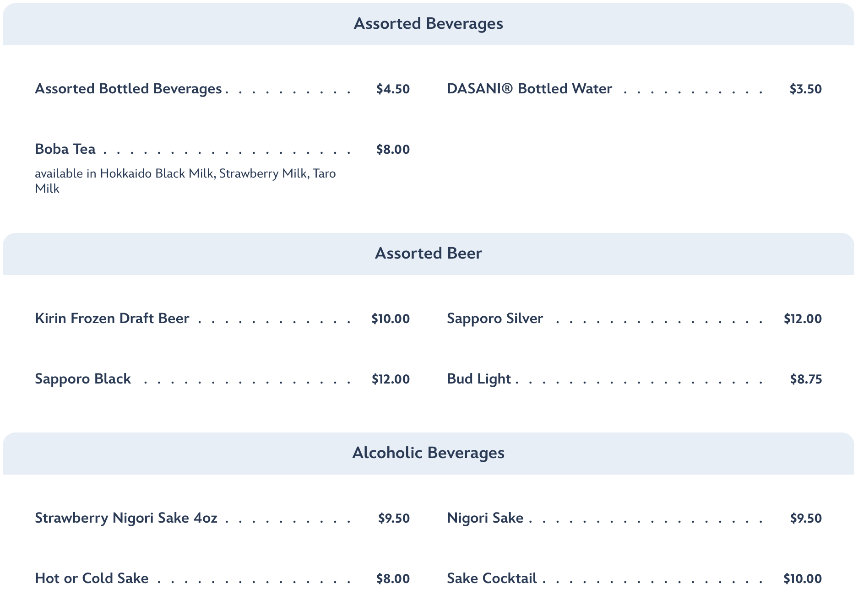Click the Sake Cocktail item

(x=492, y=578)
